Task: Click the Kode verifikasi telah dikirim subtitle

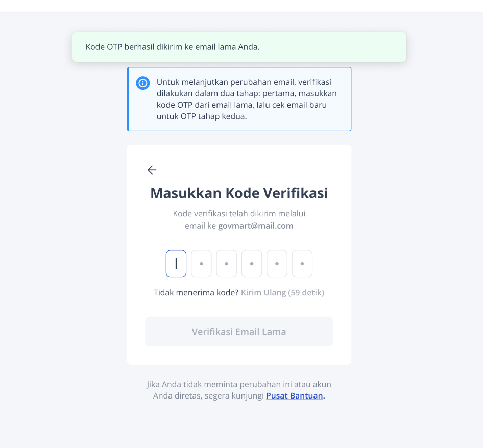Action: [239, 219]
